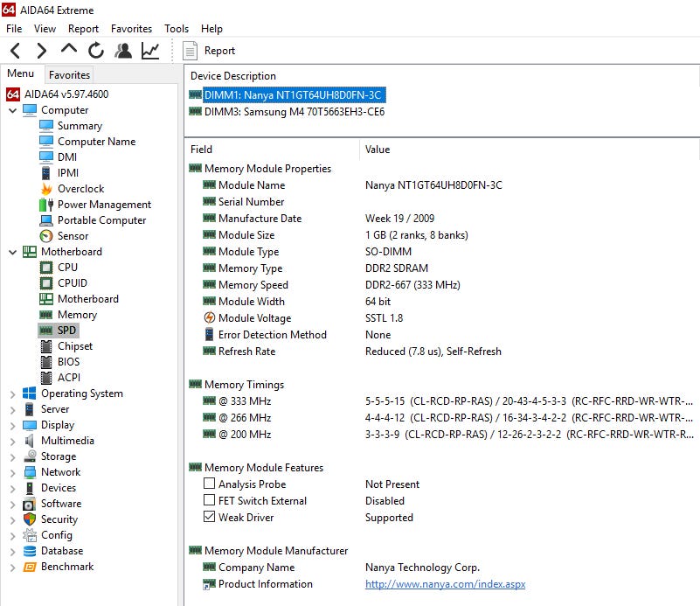Viewport: 700px width, 606px height.
Task: Select DIMM1 Nanya NT1GT64UH8D0FN-3C device
Action: pos(293,95)
